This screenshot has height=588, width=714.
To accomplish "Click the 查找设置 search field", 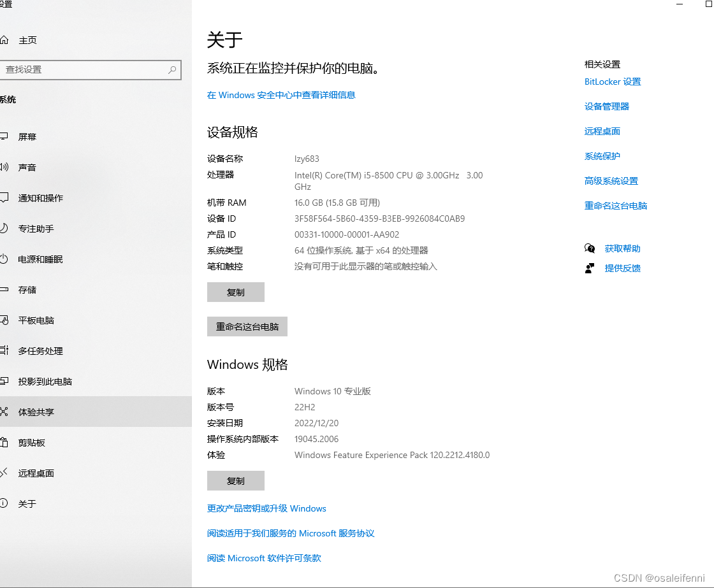I will pos(90,69).
